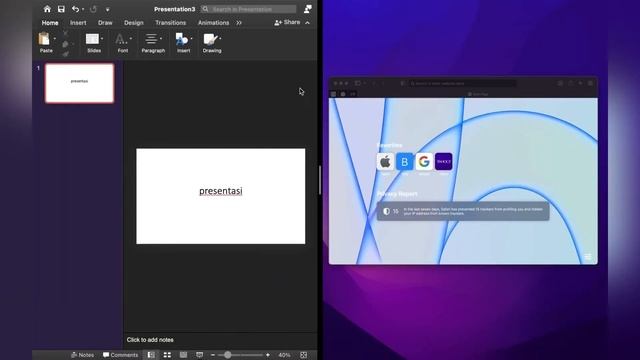640x360 pixels.
Task: Open the Insert shapes group dropdown
Action: [183, 42]
